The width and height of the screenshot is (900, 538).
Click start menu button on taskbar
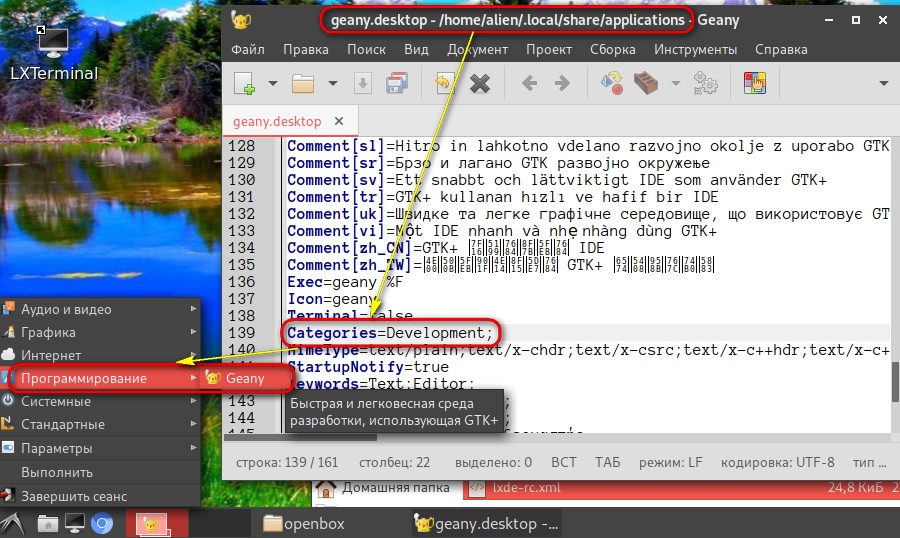[13, 524]
